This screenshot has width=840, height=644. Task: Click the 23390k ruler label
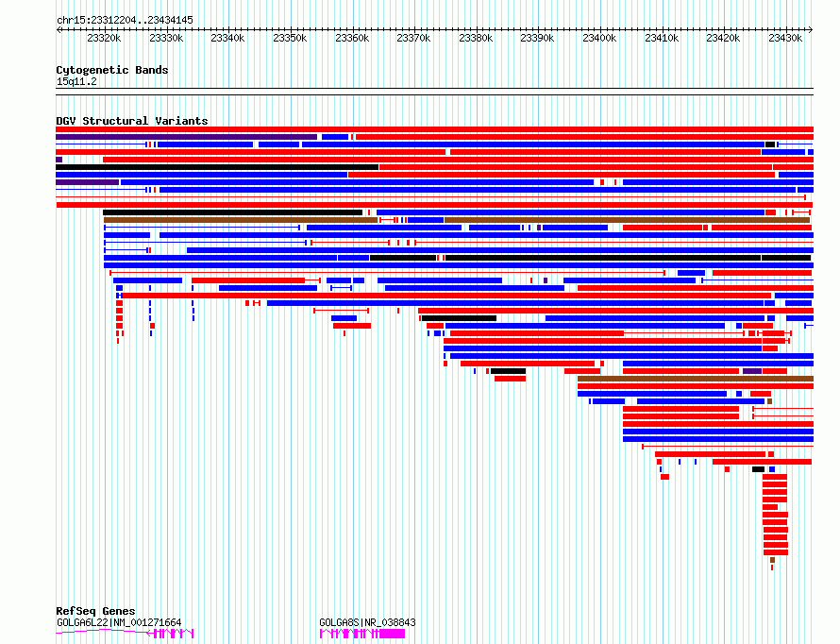point(537,39)
